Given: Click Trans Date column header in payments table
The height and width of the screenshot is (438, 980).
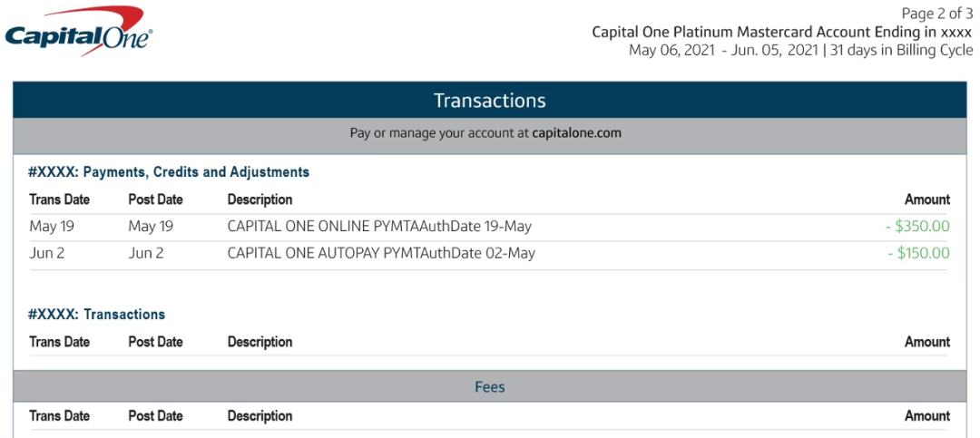Looking at the screenshot, I should click(59, 200).
